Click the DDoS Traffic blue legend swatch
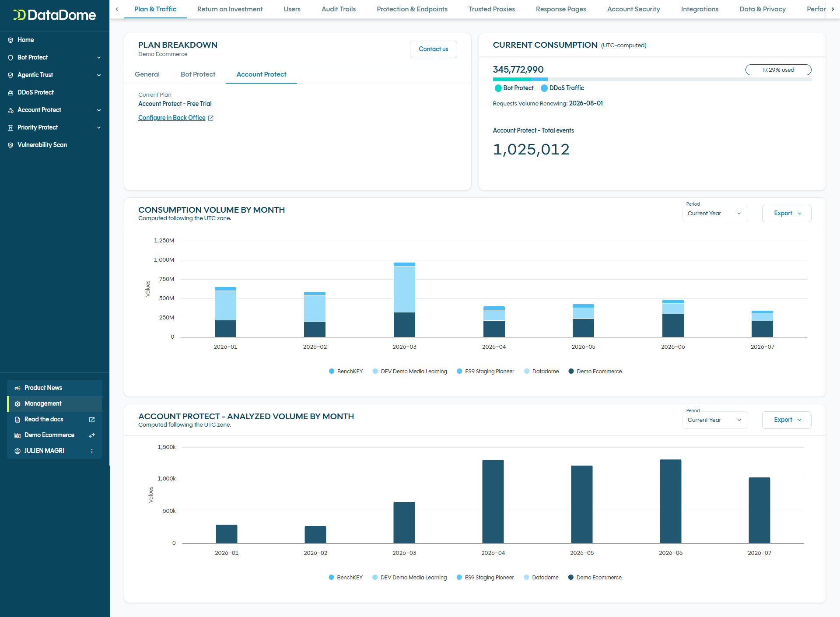The height and width of the screenshot is (617, 840). (544, 88)
